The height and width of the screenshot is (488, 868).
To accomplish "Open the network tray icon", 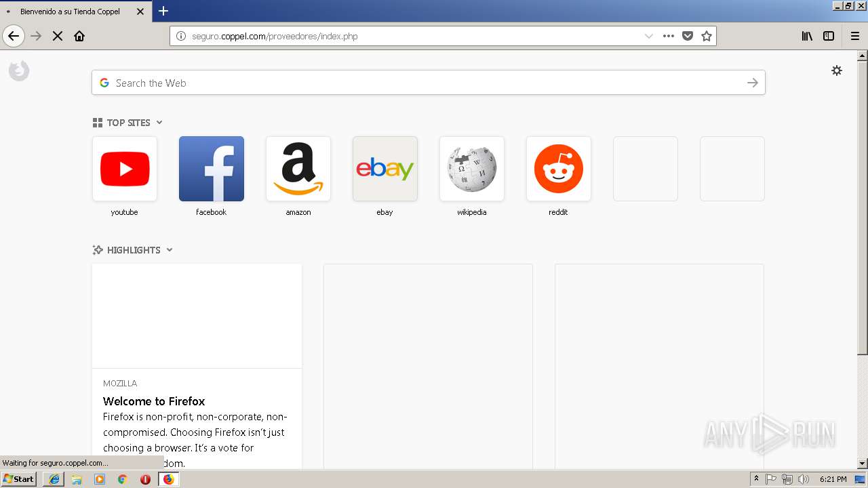I will click(787, 479).
